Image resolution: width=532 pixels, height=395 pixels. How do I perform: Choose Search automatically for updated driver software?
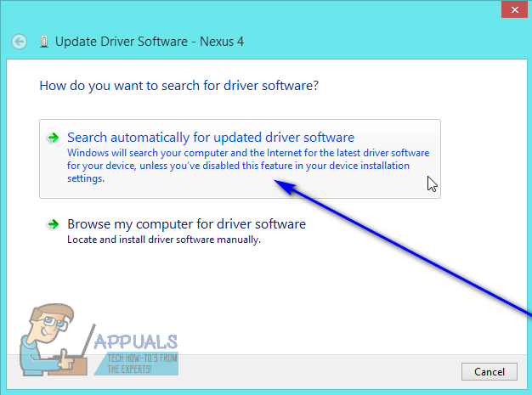[x=240, y=159]
